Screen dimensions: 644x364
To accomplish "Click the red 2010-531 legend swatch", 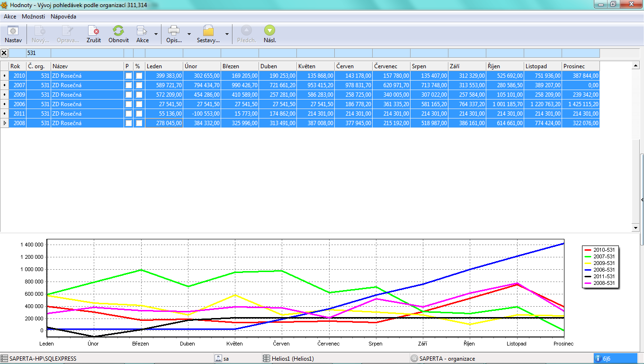I will click(x=588, y=250).
